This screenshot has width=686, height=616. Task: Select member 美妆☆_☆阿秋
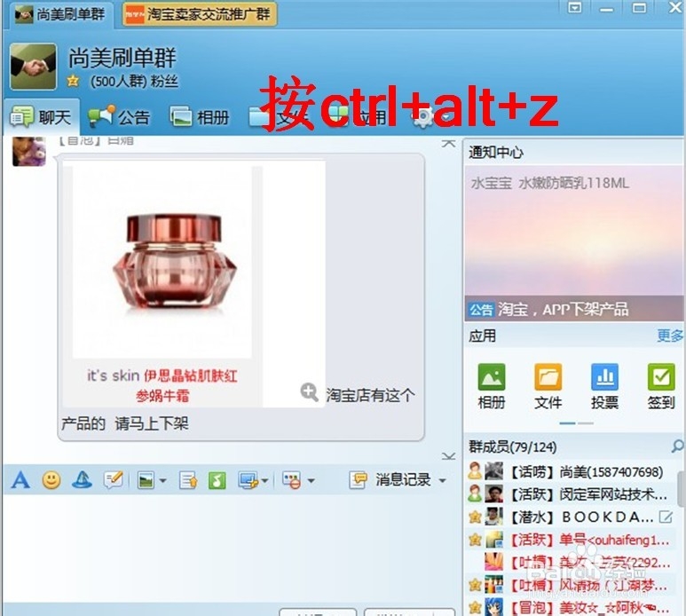tap(573, 607)
